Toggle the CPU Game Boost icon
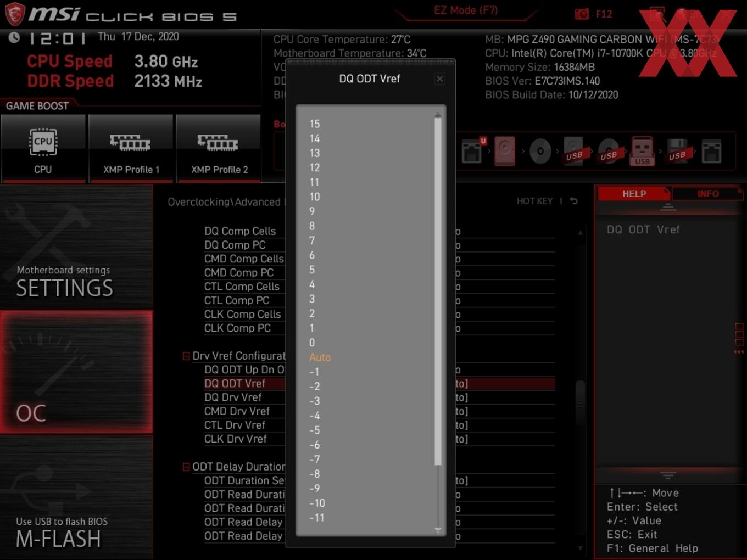 point(43,148)
